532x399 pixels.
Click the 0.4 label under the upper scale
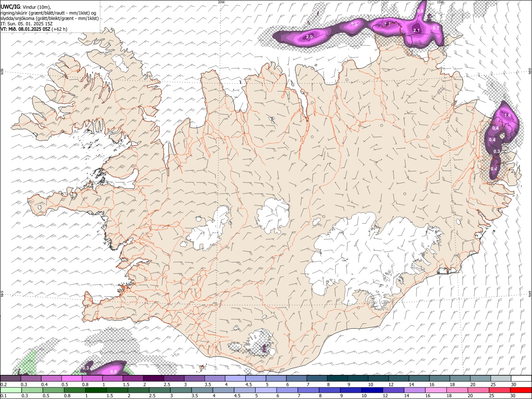tap(44, 384)
